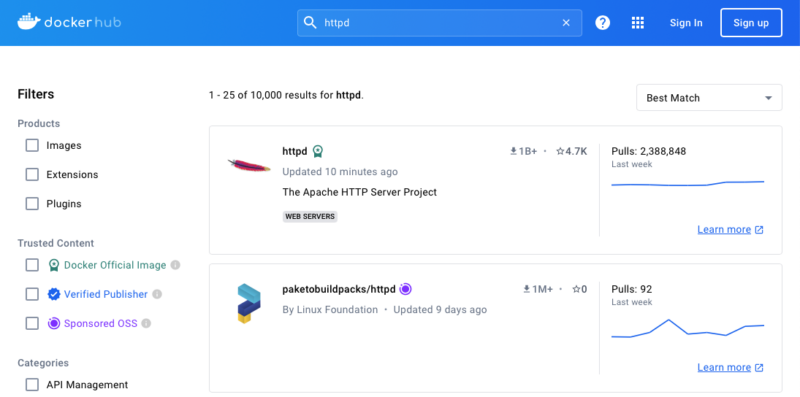Click the Docker Official Image ribbon filter icon
Viewport: 800px width, 397px height.
click(x=54, y=265)
